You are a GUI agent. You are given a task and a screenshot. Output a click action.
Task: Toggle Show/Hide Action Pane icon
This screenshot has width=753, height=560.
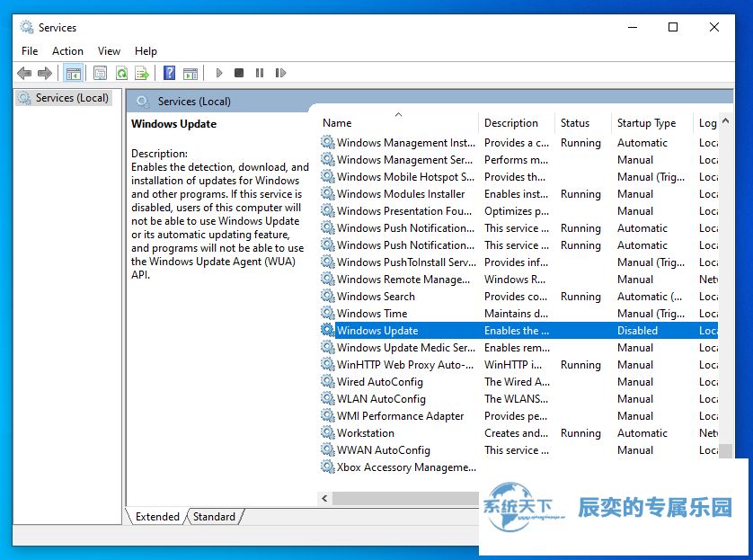[x=190, y=73]
